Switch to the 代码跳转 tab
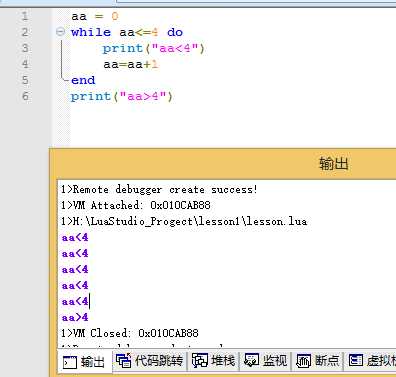This screenshot has height=377, width=396. 149,360
